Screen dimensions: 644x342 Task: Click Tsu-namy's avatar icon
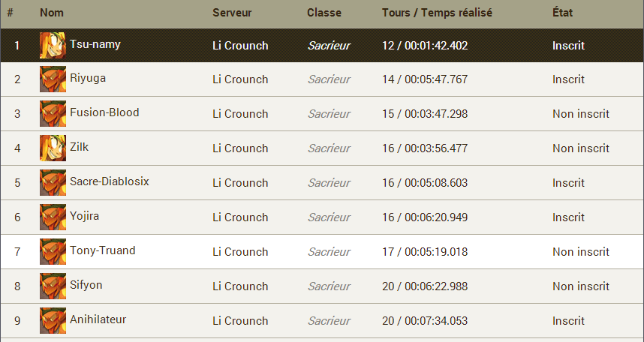click(x=53, y=45)
